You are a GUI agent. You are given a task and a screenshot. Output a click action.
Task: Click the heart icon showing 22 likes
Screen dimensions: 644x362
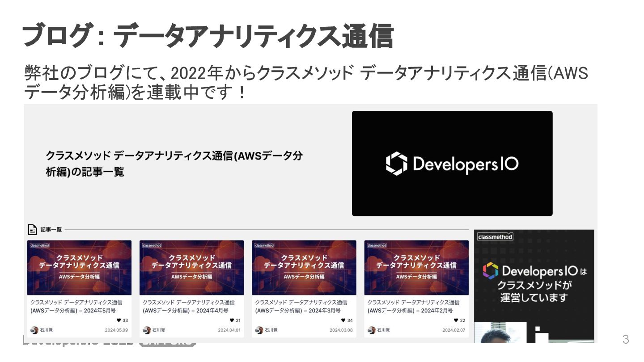456,320
